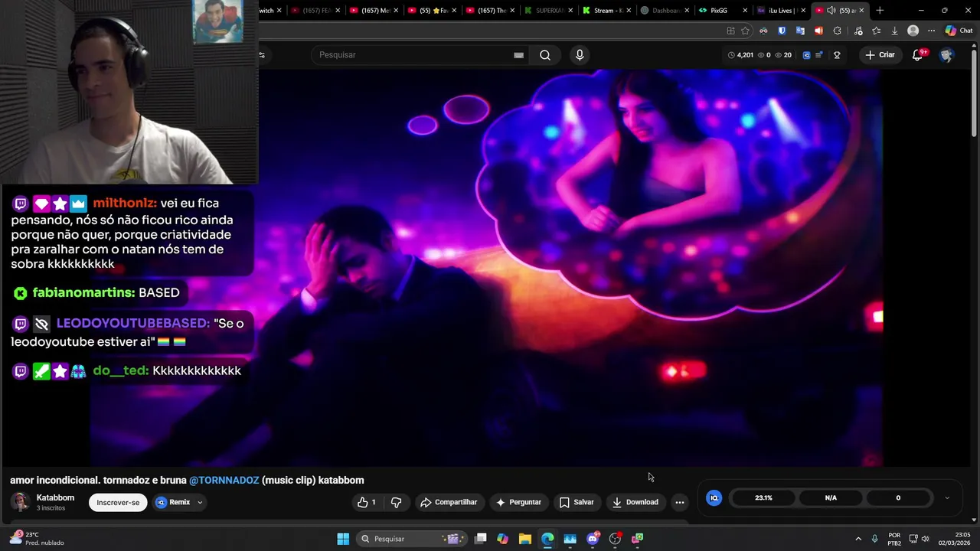Switch to the Stream browser tab
The height and width of the screenshot is (551, 980).
pyautogui.click(x=607, y=11)
